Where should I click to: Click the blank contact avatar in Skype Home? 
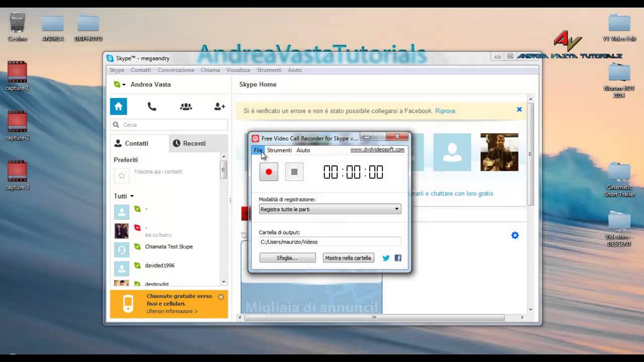tap(452, 152)
